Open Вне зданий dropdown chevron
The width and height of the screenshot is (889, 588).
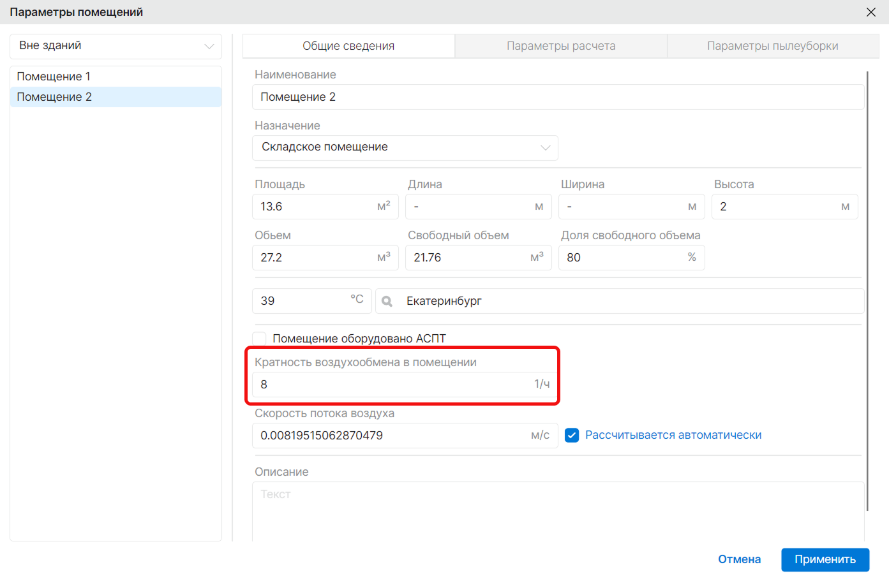click(209, 46)
